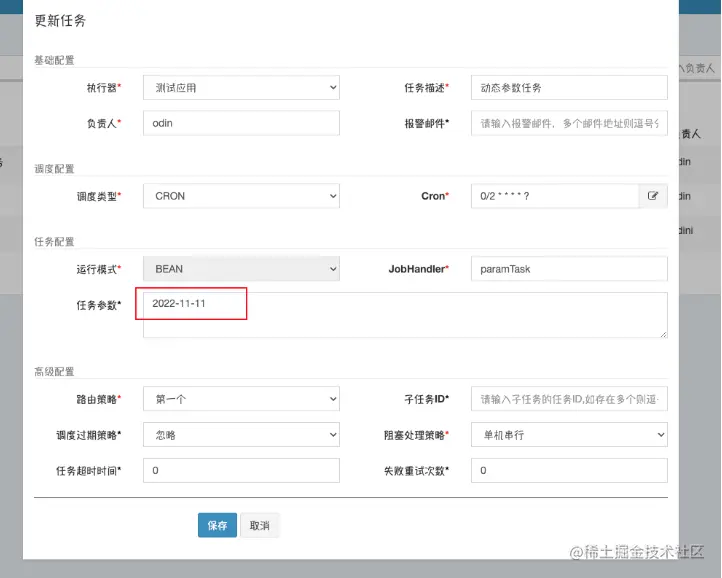Click the 任务参数 textarea with 2022-11-11

[405, 315]
